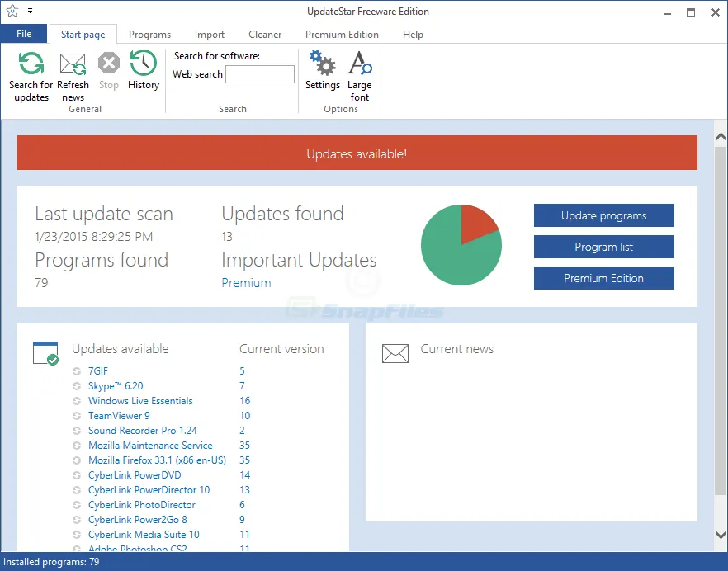Click update icon beside CyberLink Media Suite 10
The height and width of the screenshot is (571, 728).
coord(77,535)
